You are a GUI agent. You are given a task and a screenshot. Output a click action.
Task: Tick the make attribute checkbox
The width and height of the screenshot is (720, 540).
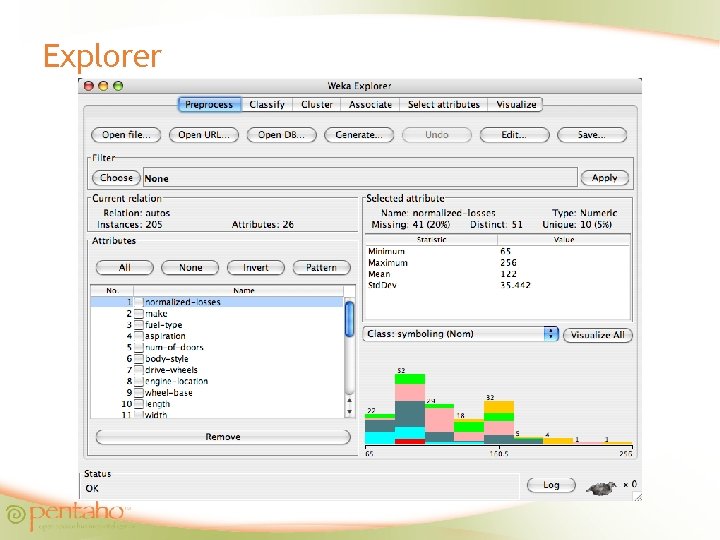tap(139, 314)
